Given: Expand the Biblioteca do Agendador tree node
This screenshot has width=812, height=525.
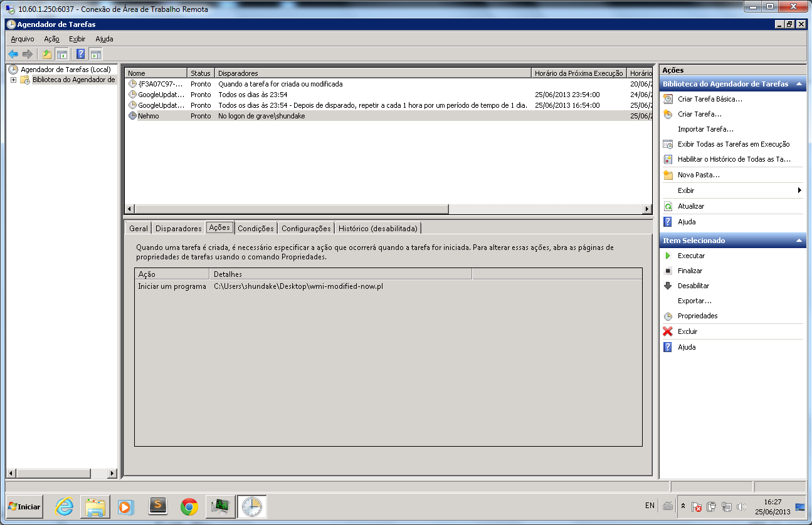Looking at the screenshot, I should click(x=13, y=80).
